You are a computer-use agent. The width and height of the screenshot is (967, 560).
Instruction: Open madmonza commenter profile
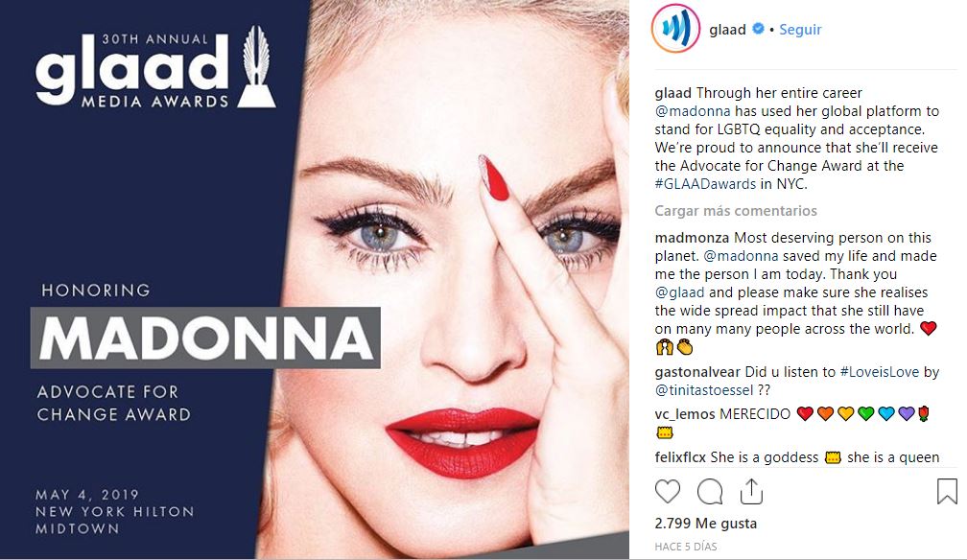click(x=692, y=238)
